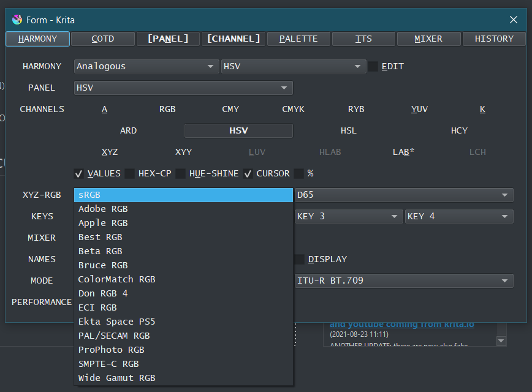The image size is (532, 392).
Task: Click the news panel scroll down arrow
Action: point(501,341)
